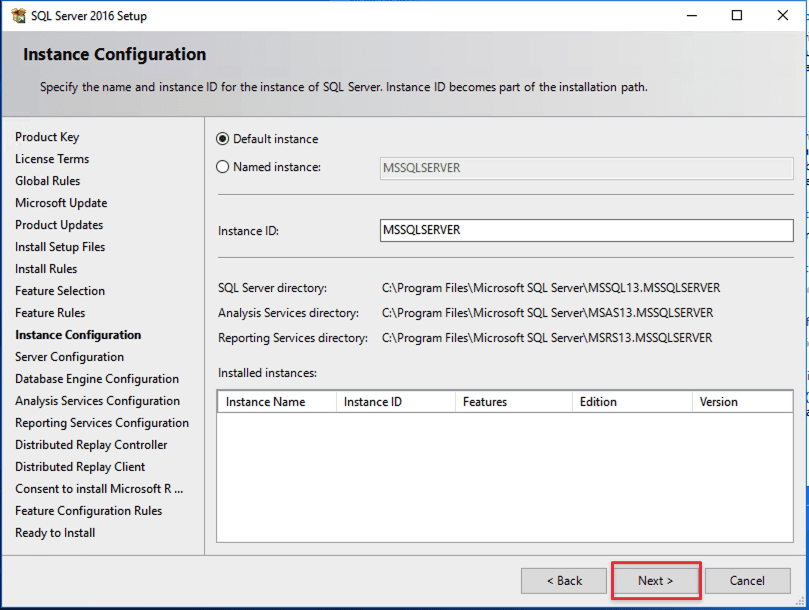Image resolution: width=809 pixels, height=610 pixels.
Task: Open the Product Key step
Action: tap(47, 137)
